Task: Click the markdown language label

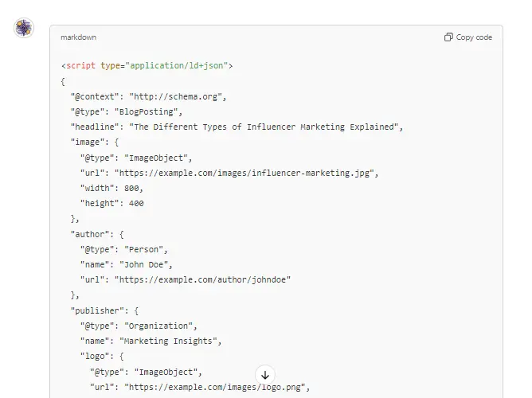Action: click(79, 37)
